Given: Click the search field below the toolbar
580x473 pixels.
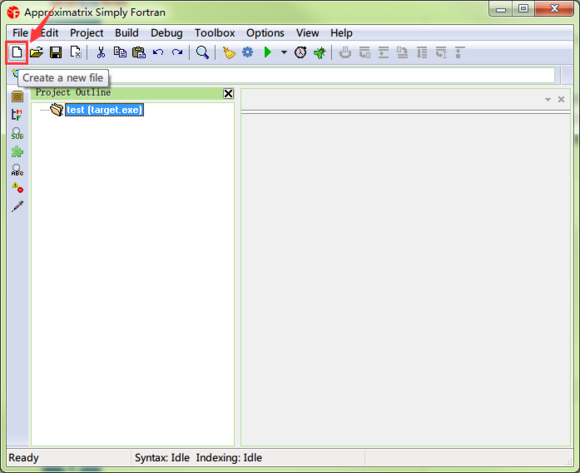Looking at the screenshot, I should pos(331,75).
